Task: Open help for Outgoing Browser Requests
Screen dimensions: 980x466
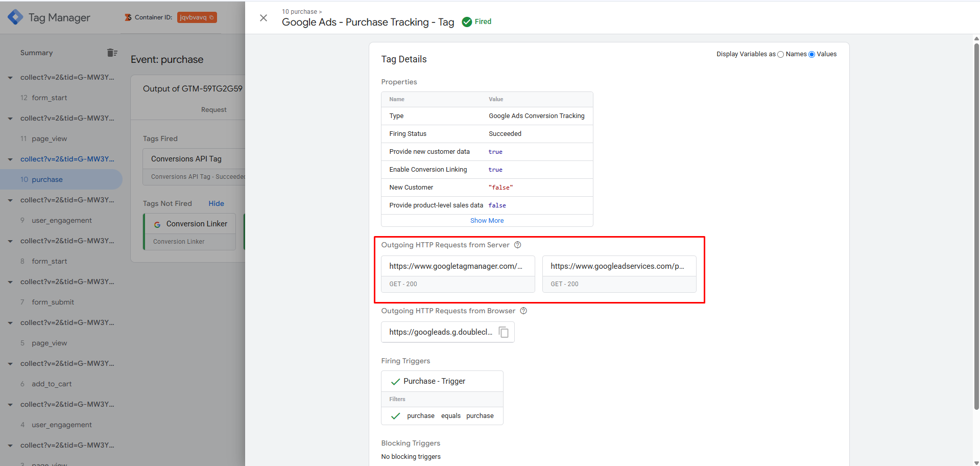Action: click(x=523, y=311)
